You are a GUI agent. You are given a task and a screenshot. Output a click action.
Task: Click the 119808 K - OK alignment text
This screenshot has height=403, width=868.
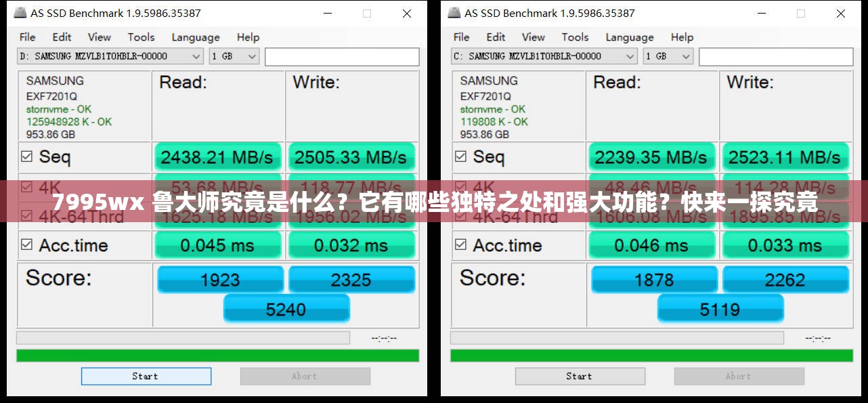coord(494,122)
